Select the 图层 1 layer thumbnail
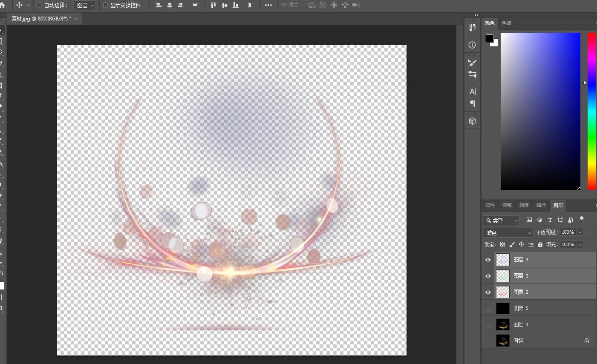The height and width of the screenshot is (364, 597). point(503,324)
